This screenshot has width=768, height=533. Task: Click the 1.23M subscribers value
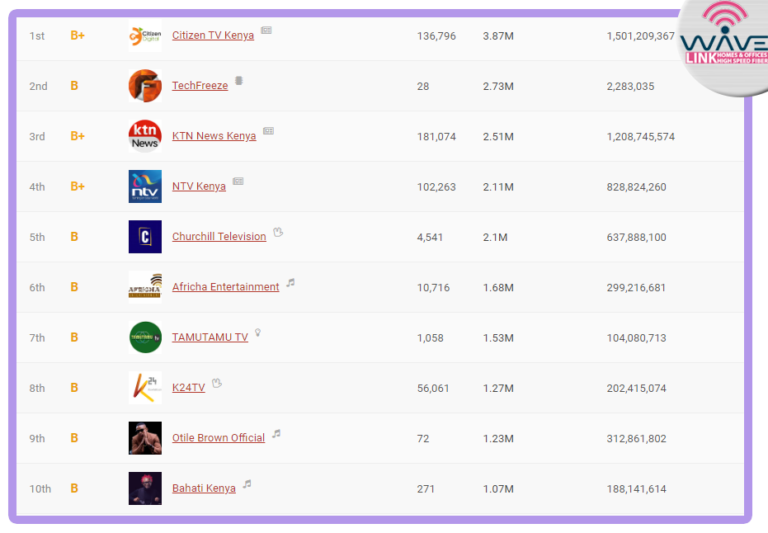[x=498, y=438]
